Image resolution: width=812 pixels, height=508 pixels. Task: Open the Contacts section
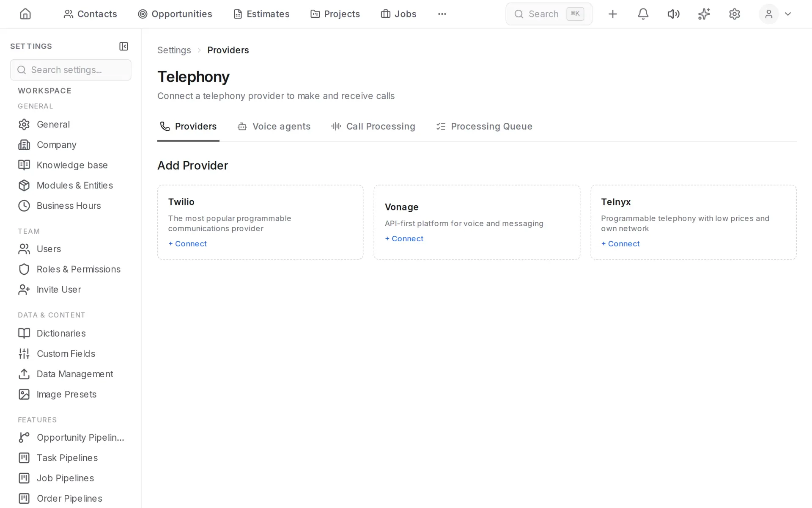[x=90, y=14]
